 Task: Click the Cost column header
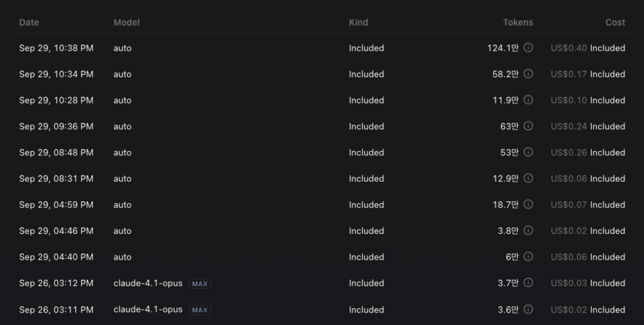(x=615, y=22)
